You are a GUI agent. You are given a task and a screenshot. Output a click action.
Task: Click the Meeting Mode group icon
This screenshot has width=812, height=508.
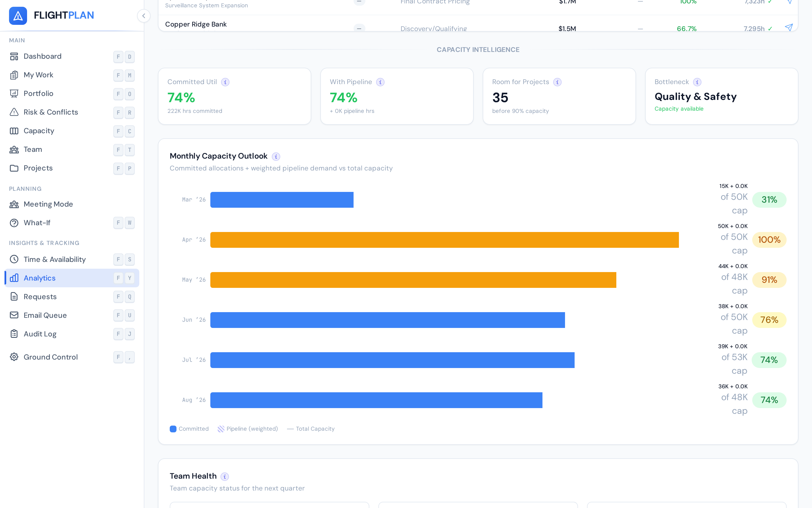pyautogui.click(x=14, y=204)
